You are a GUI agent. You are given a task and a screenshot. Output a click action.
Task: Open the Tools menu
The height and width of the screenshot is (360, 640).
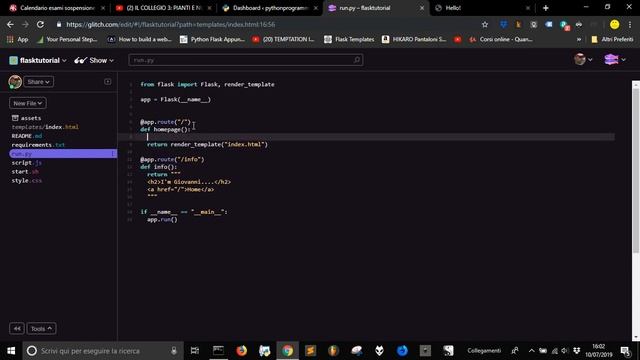click(41, 329)
